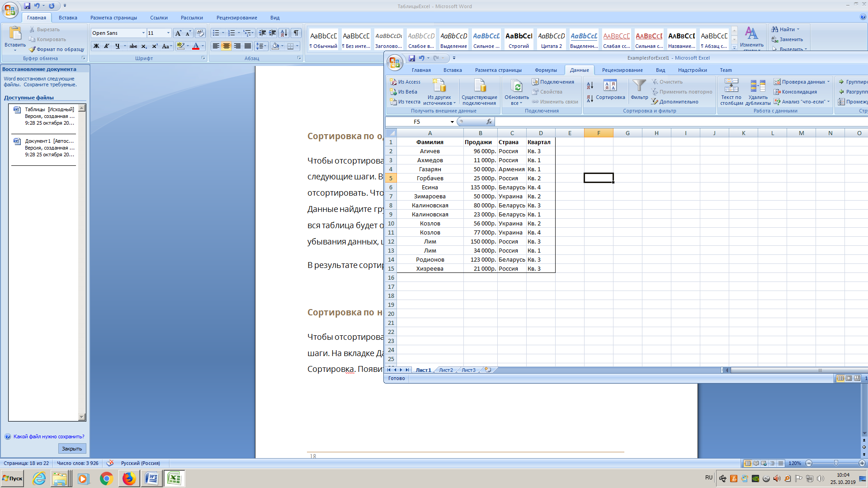Viewport: 868px width, 488px height.
Task: Select Таблицы [Исходный] recovered file
Action: 44,116
